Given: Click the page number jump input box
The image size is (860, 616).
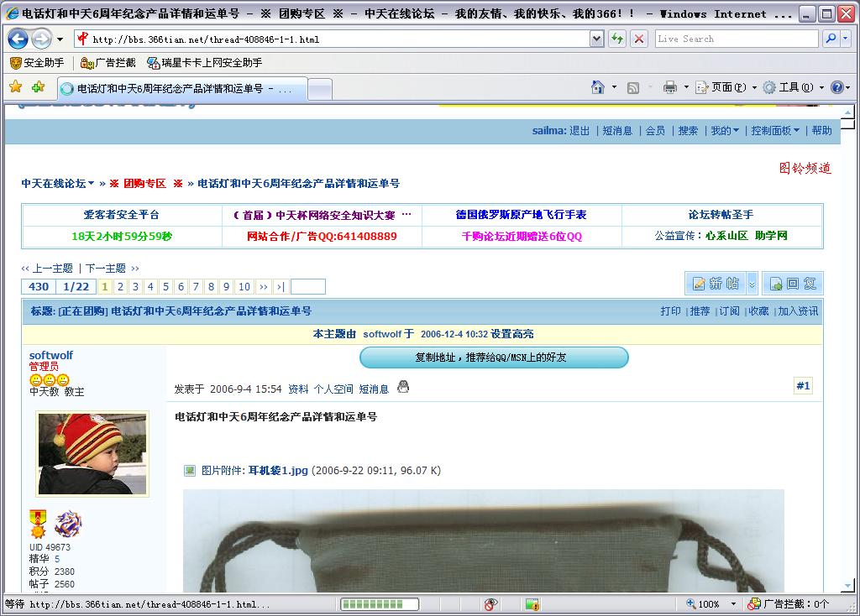Looking at the screenshot, I should coord(307,287).
